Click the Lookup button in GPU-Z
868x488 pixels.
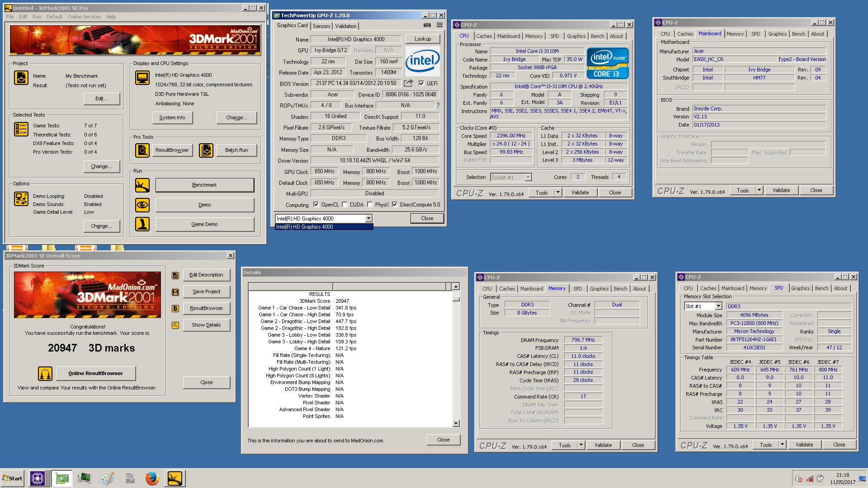(x=423, y=39)
